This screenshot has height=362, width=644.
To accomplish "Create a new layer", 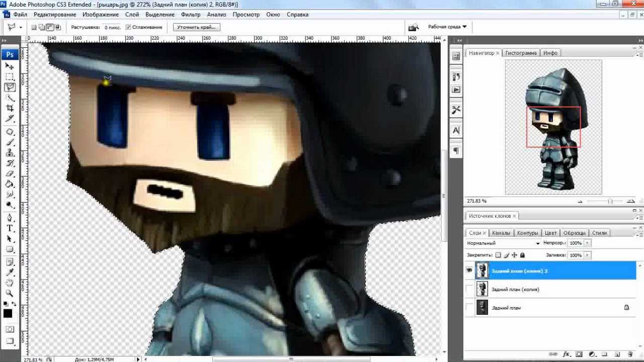I will click(x=617, y=354).
